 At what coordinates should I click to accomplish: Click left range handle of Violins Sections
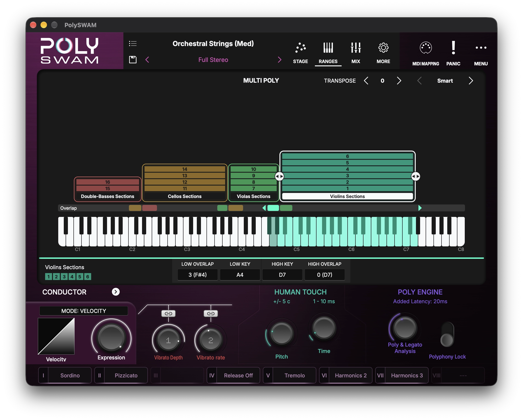point(279,176)
